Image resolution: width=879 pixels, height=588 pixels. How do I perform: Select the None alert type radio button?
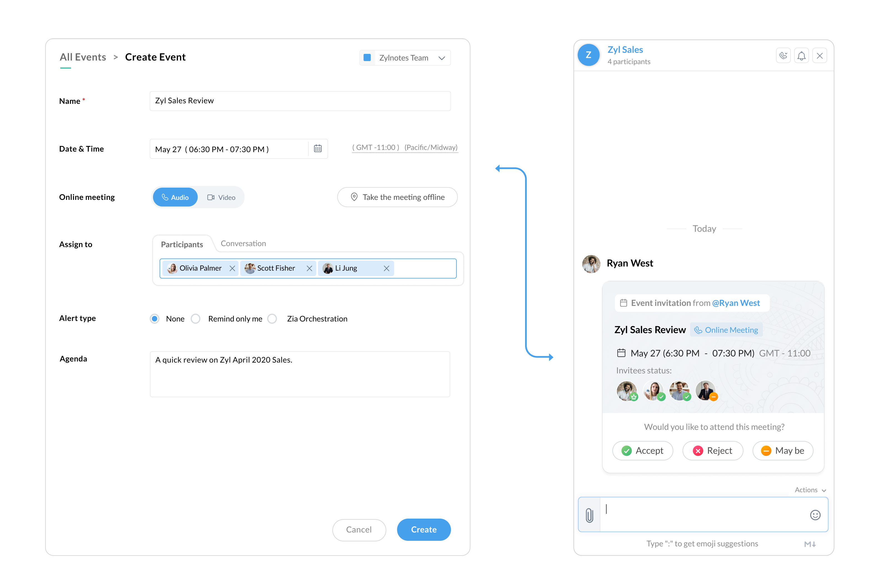[156, 318]
